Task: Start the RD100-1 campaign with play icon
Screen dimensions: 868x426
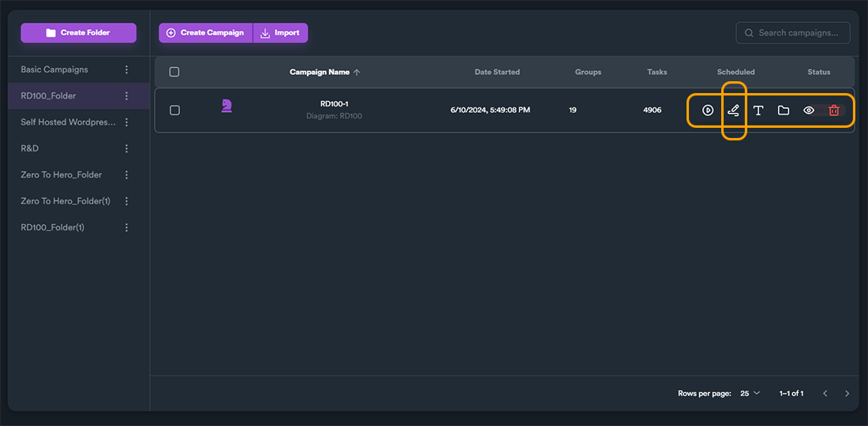Action: pos(708,110)
